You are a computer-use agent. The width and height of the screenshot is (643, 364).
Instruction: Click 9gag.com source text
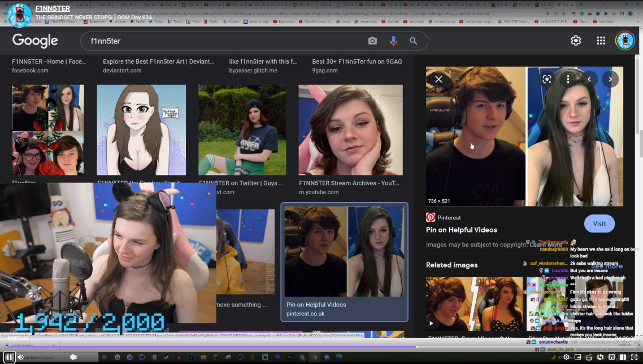click(x=325, y=71)
